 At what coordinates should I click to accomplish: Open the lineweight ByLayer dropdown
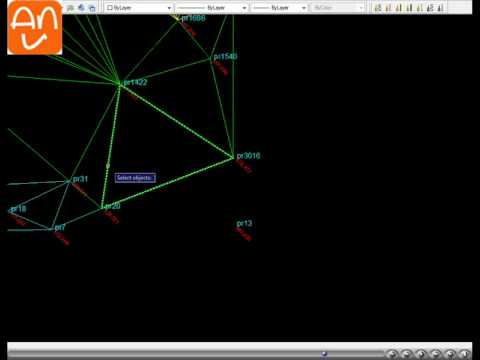[x=279, y=7]
